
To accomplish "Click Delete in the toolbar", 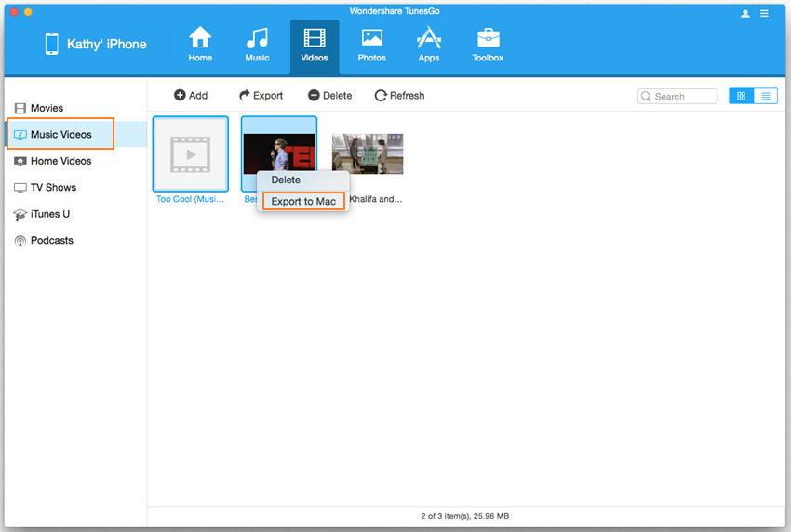I will (329, 96).
